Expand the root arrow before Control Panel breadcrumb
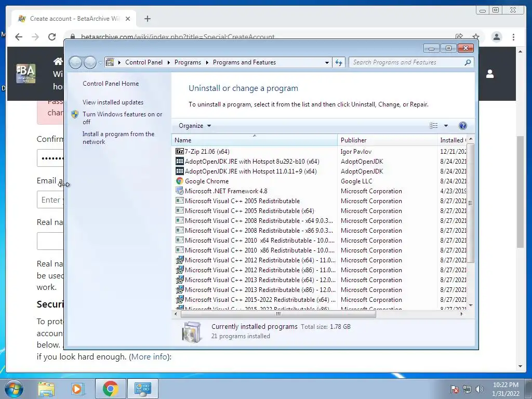Screen dimensions: 532x399 (119, 62)
